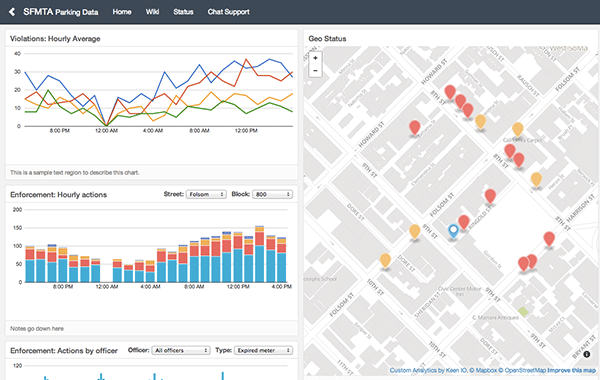The height and width of the screenshot is (380, 600).
Task: Zoom in on the Geo Status map
Action: point(315,58)
